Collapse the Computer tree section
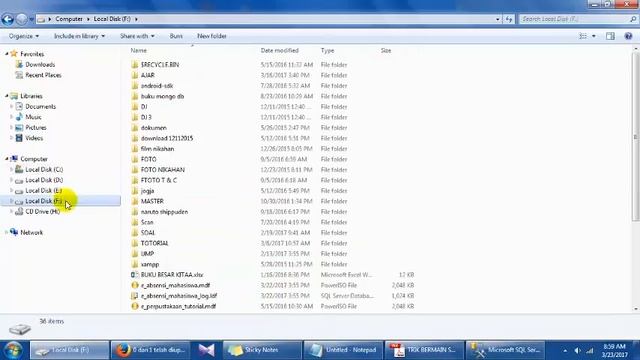640x360 pixels. (7, 158)
